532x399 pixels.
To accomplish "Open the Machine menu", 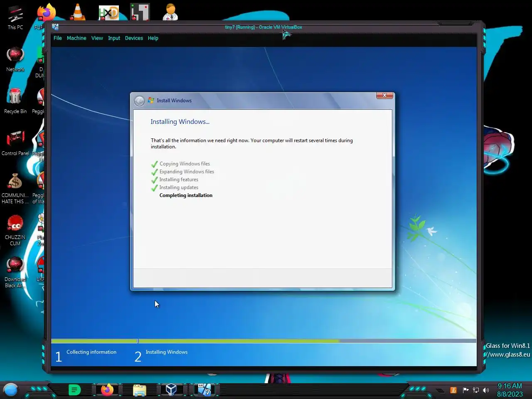I will click(76, 38).
